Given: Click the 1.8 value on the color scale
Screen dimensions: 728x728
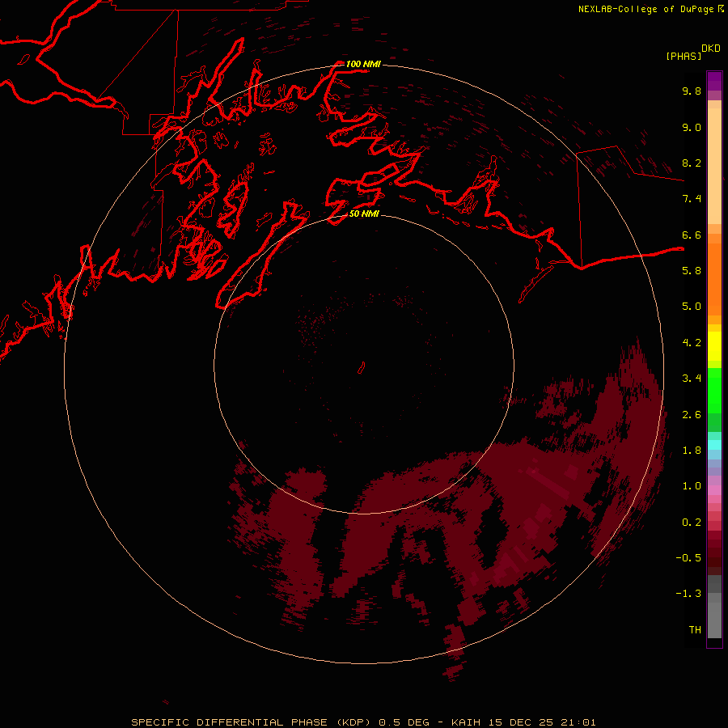Looking at the screenshot, I should coord(692,451).
